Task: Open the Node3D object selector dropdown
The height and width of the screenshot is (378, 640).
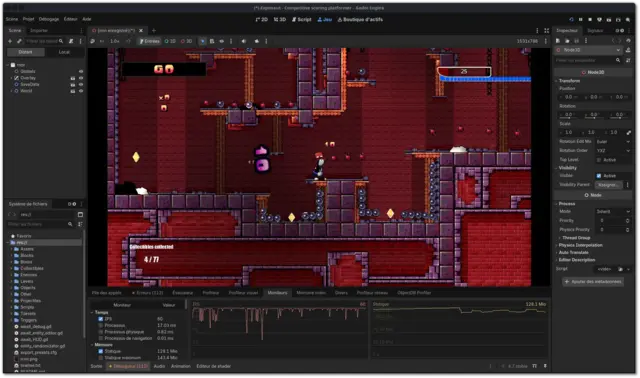Action: coord(588,50)
